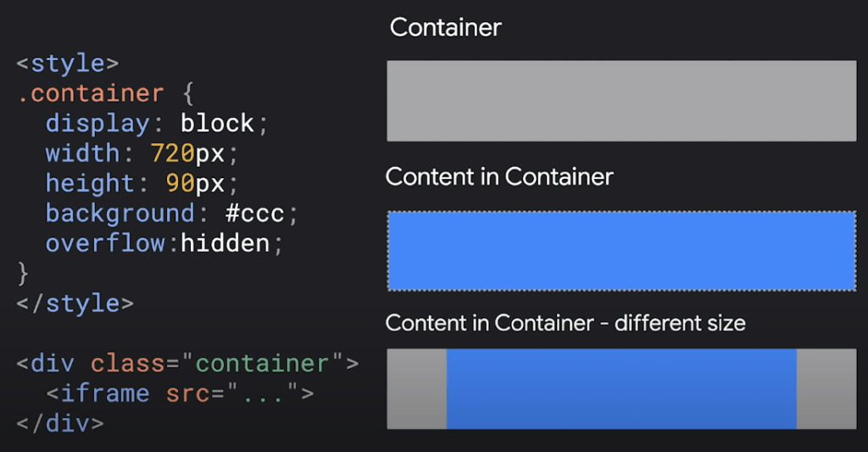The width and height of the screenshot is (868, 452).
Task: Click the 'display: block;' code line
Action: (x=157, y=123)
